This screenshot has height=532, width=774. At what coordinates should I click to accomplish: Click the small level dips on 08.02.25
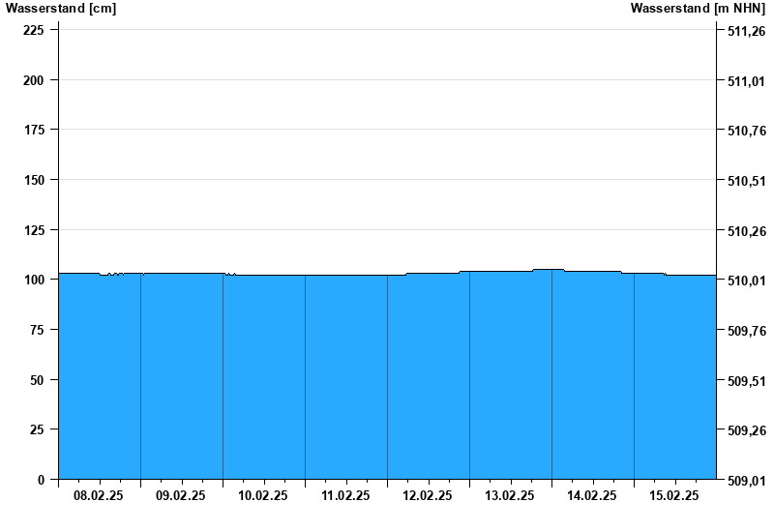point(111,275)
